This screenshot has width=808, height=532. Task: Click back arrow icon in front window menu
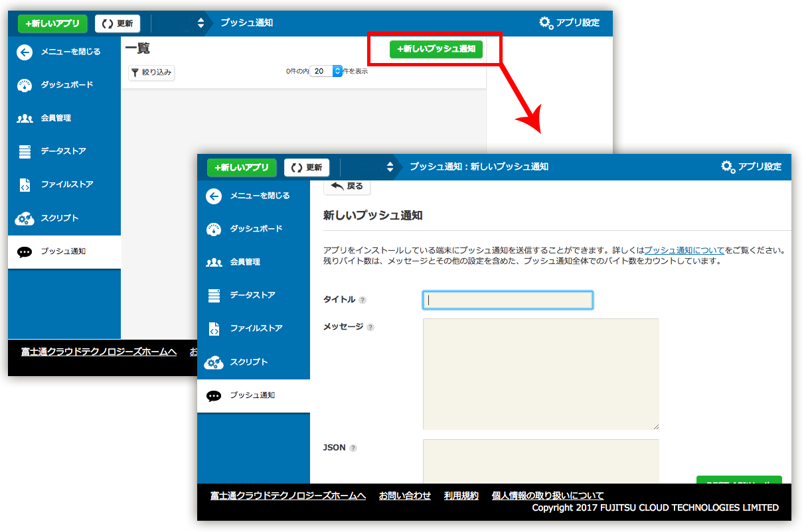coord(214,196)
